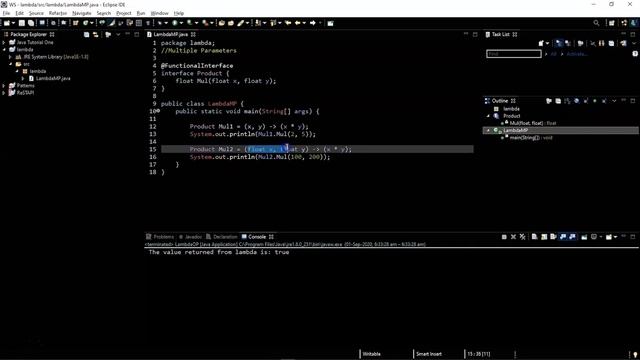Click the toolbar Search magnifier icon

(596, 23)
